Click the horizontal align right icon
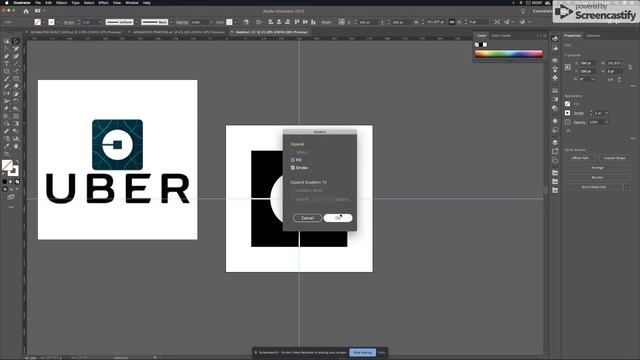Image resolution: width=640 pixels, height=360 pixels. click(x=287, y=22)
